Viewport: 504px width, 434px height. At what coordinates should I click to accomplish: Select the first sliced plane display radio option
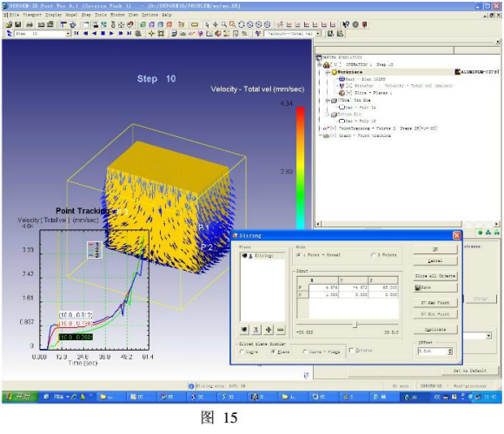click(x=242, y=352)
